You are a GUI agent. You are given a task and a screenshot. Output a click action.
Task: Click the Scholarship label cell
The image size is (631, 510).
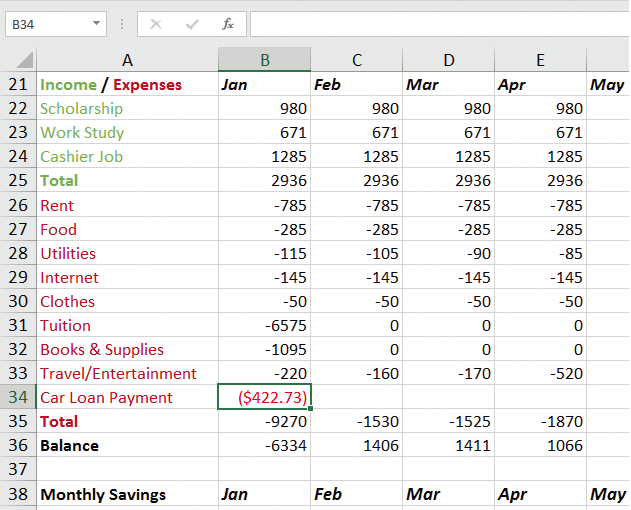click(128, 108)
